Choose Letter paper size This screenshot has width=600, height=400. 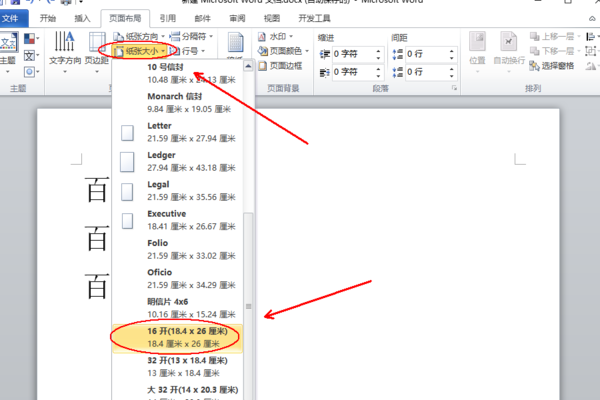click(x=178, y=132)
